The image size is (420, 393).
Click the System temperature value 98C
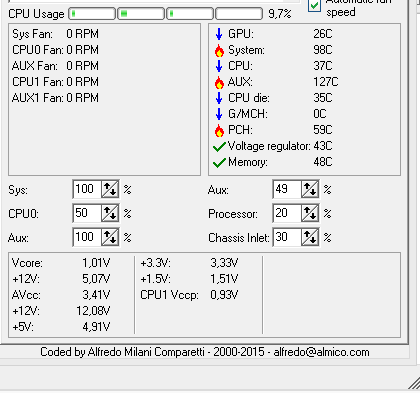pyautogui.click(x=323, y=50)
